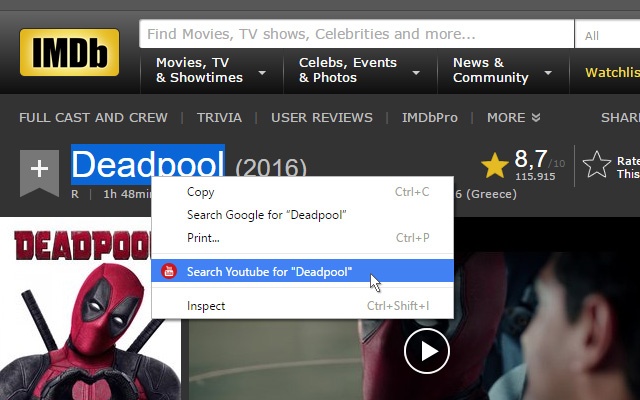Click the IMDb logo

[x=69, y=52]
